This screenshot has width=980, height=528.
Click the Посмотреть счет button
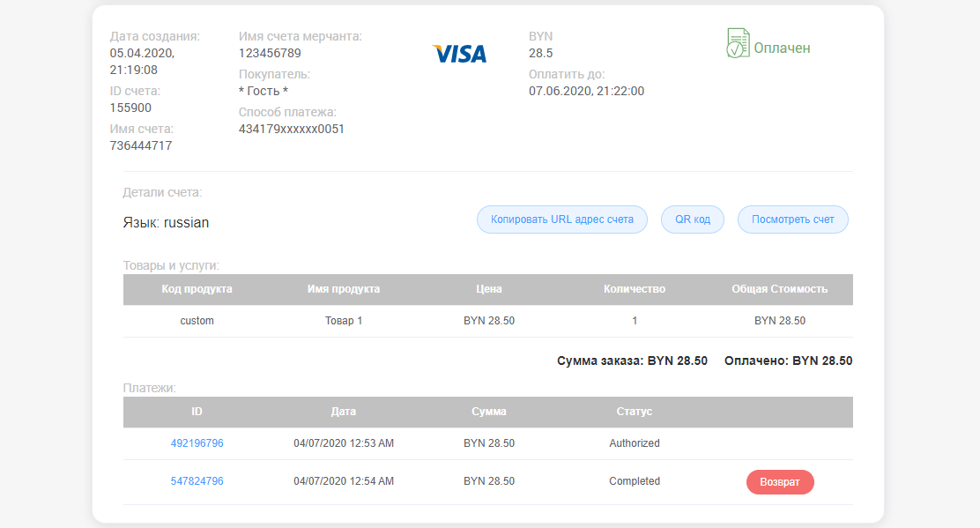[x=792, y=219]
